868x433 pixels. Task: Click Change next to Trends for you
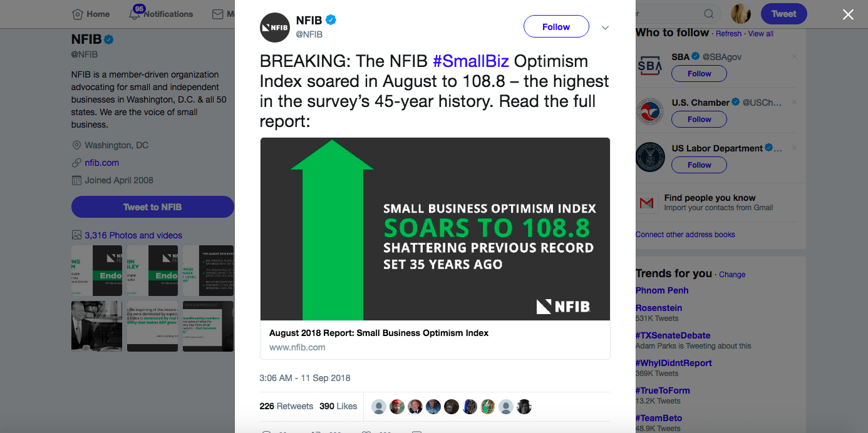(732, 275)
